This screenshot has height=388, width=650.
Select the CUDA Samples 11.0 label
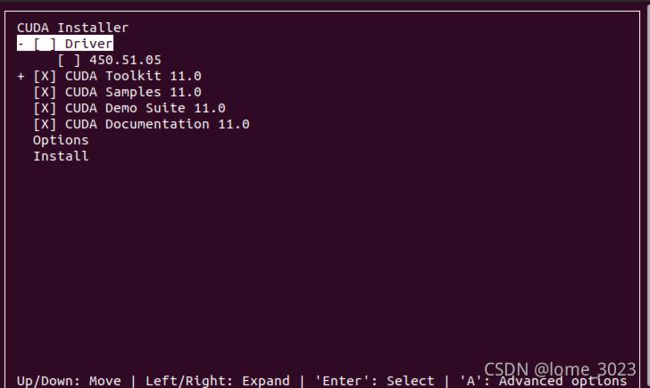(133, 92)
